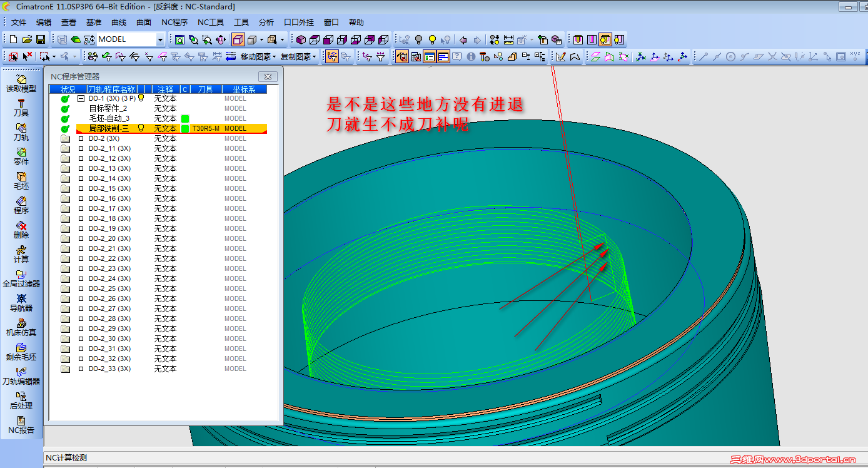Open 全局过滤器 (global filter) in sidebar

pyautogui.click(x=21, y=278)
